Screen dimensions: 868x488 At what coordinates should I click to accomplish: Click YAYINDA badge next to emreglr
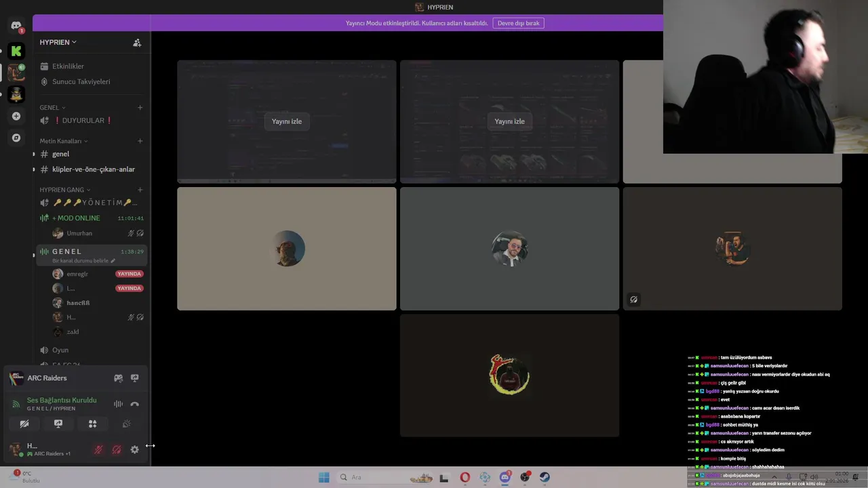(129, 274)
